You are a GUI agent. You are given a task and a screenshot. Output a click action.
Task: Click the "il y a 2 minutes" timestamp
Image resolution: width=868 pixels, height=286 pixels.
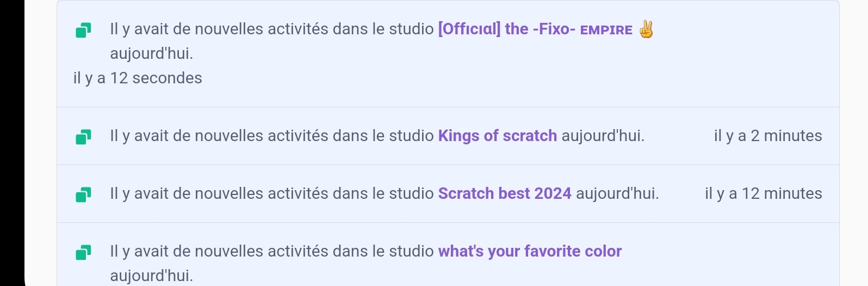pyautogui.click(x=767, y=136)
